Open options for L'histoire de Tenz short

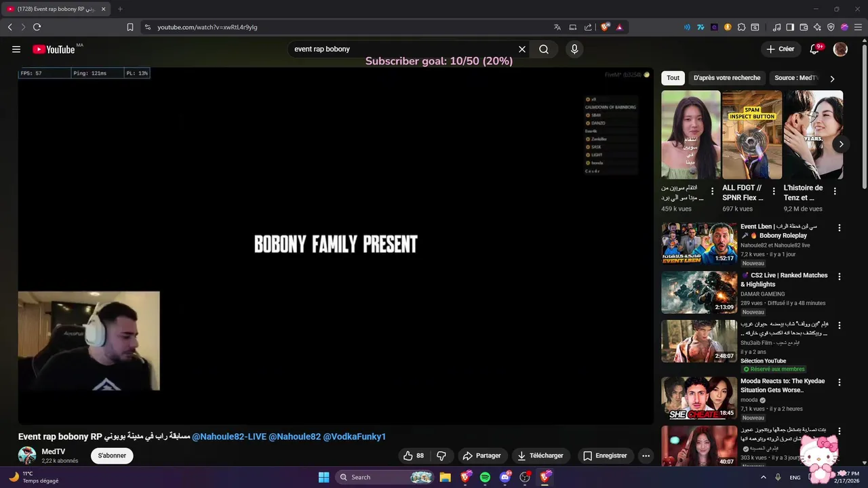[835, 192]
